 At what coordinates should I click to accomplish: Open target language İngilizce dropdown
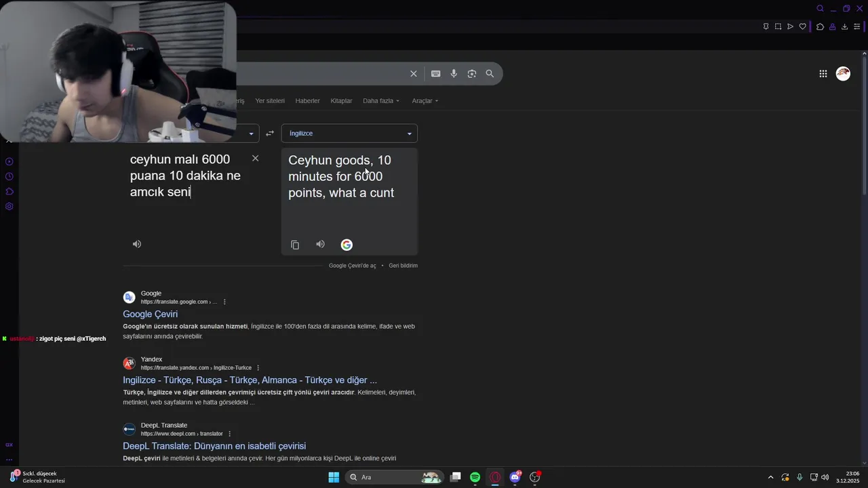pyautogui.click(x=349, y=134)
